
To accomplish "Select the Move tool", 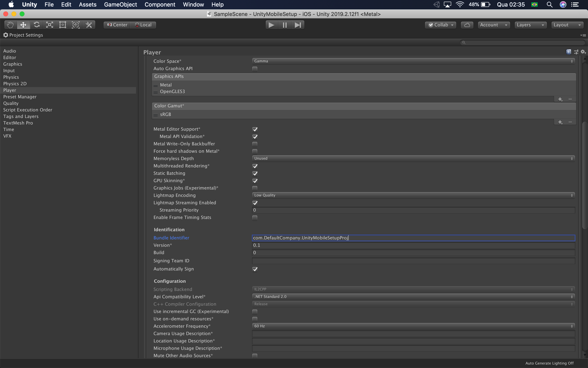I will tap(23, 25).
